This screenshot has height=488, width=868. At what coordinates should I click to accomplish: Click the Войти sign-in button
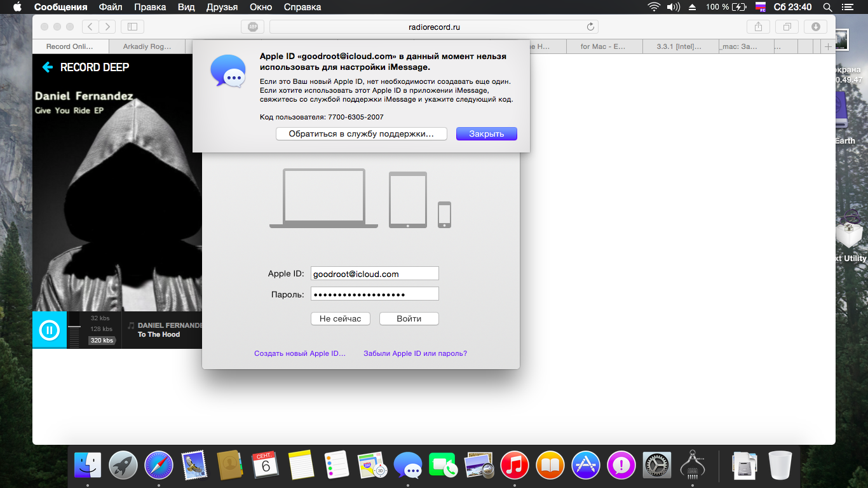pyautogui.click(x=409, y=318)
